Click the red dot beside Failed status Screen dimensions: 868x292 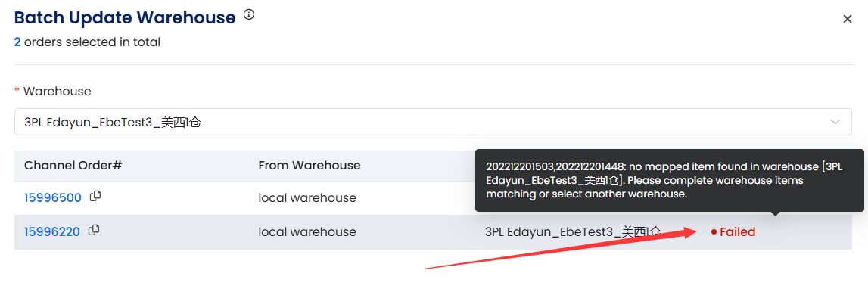714,232
